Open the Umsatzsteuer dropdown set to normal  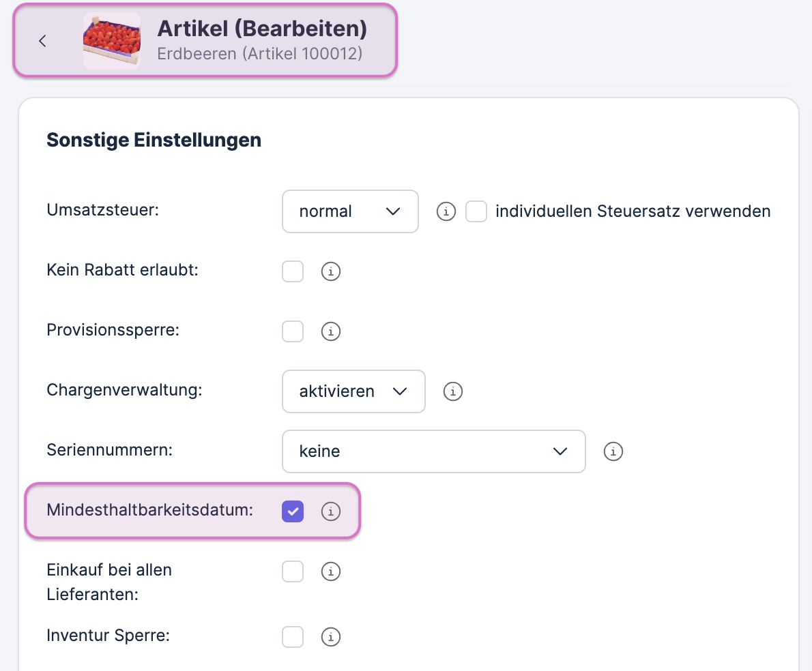point(349,211)
